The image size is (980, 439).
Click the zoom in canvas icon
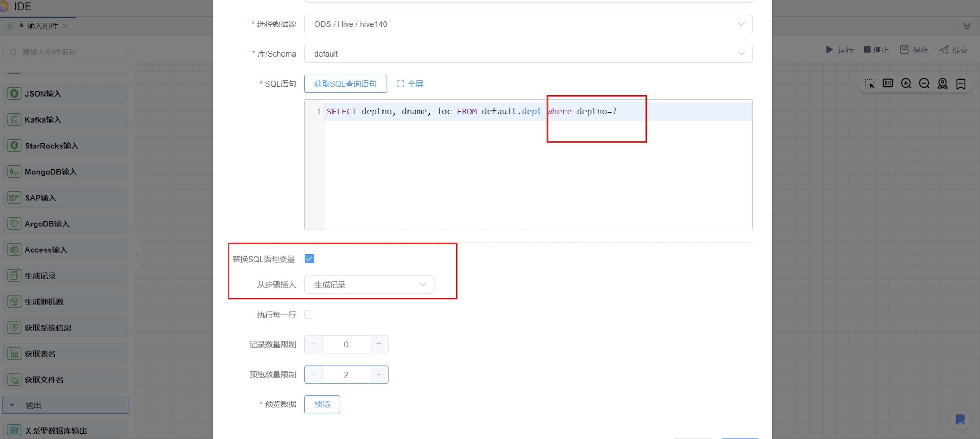906,84
